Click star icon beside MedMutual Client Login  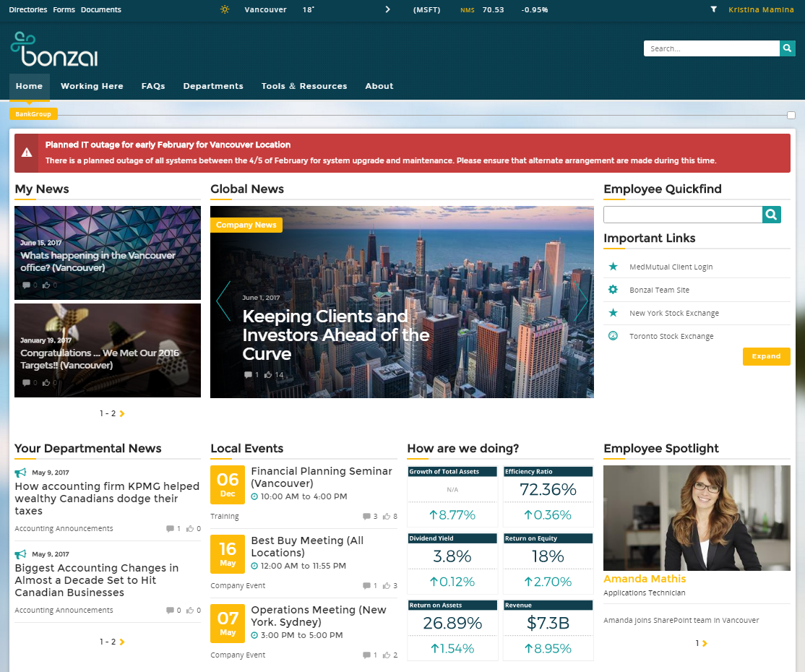point(614,267)
